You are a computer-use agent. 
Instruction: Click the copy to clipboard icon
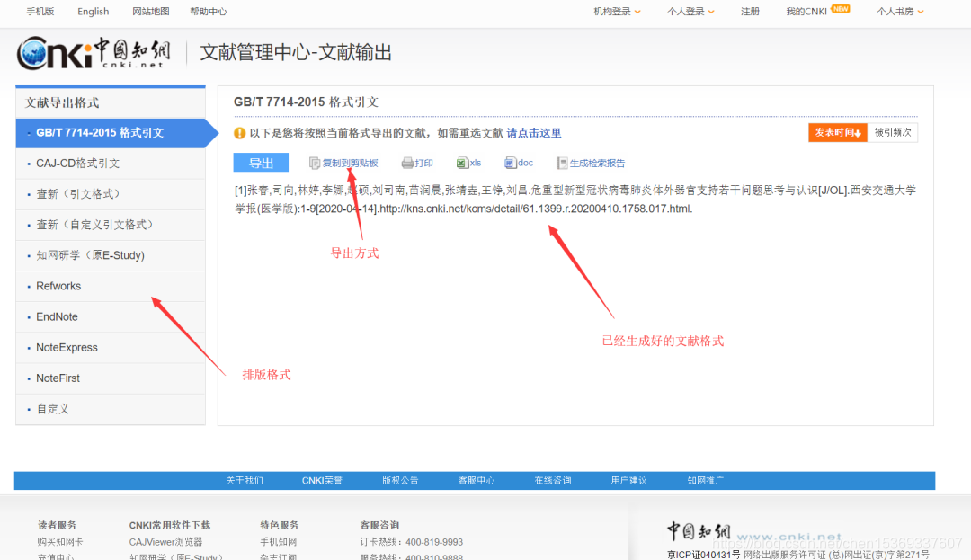[x=315, y=164]
